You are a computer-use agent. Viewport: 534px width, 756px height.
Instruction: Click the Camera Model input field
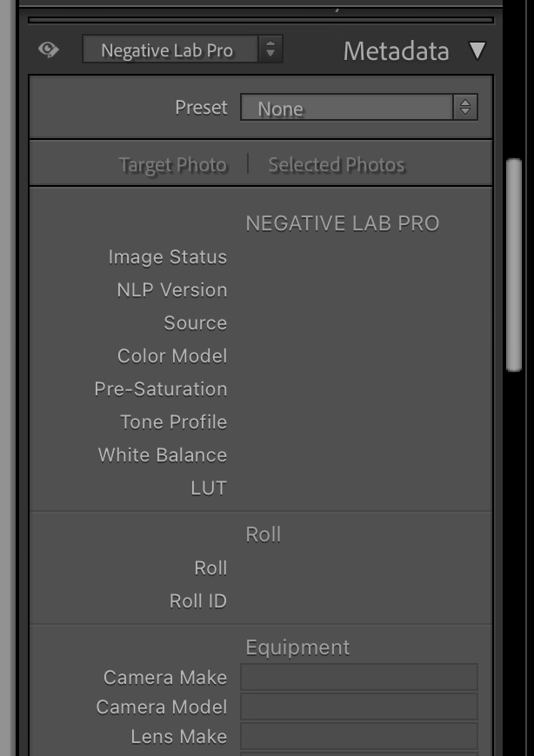point(359,706)
